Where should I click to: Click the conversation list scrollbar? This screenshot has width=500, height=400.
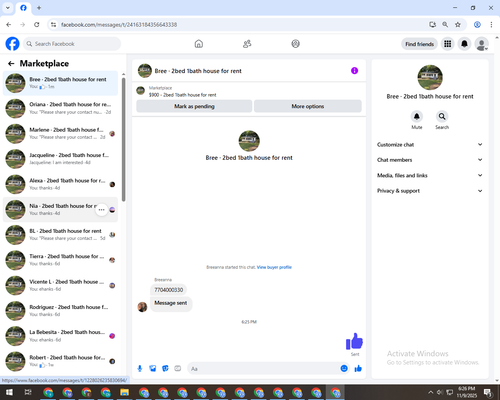tap(124, 140)
